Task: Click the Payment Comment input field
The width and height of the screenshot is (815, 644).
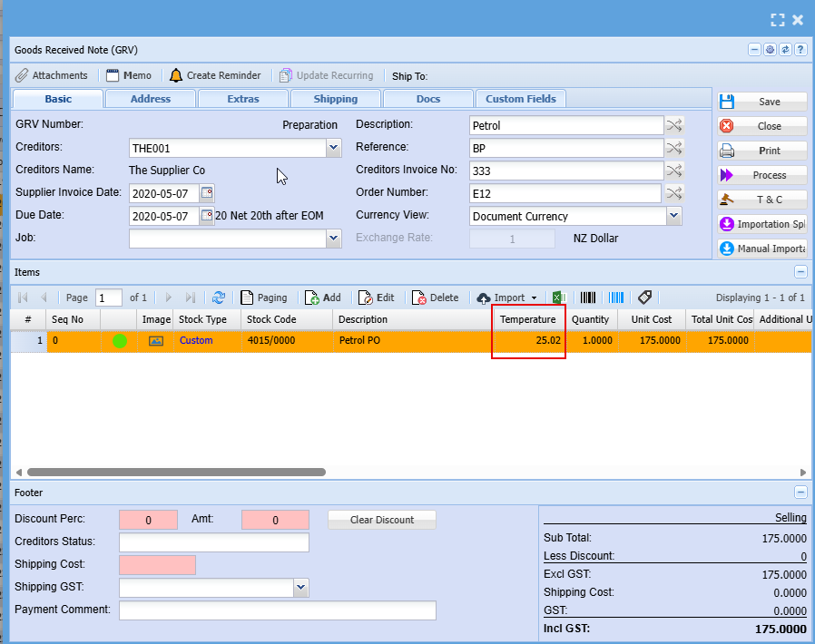Action: pyautogui.click(x=277, y=610)
